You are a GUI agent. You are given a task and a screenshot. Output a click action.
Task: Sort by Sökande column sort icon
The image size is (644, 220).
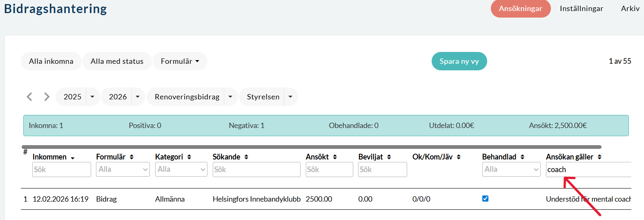tap(246, 157)
